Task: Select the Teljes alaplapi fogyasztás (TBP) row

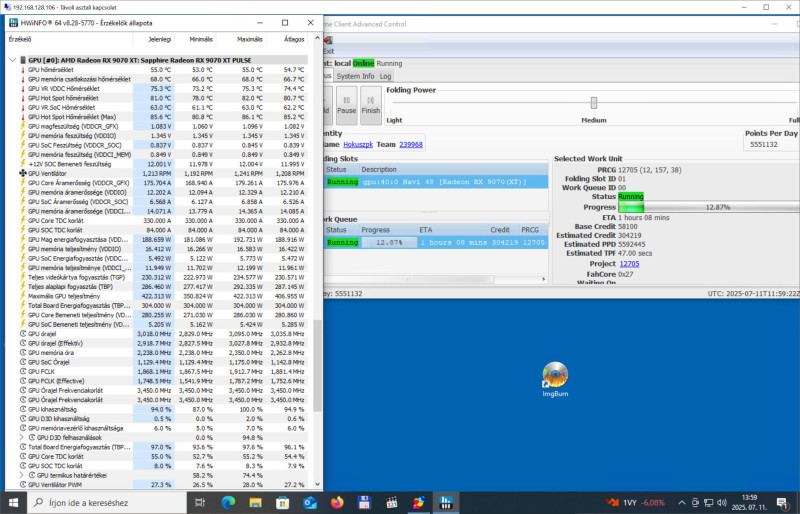Action: [x=158, y=287]
